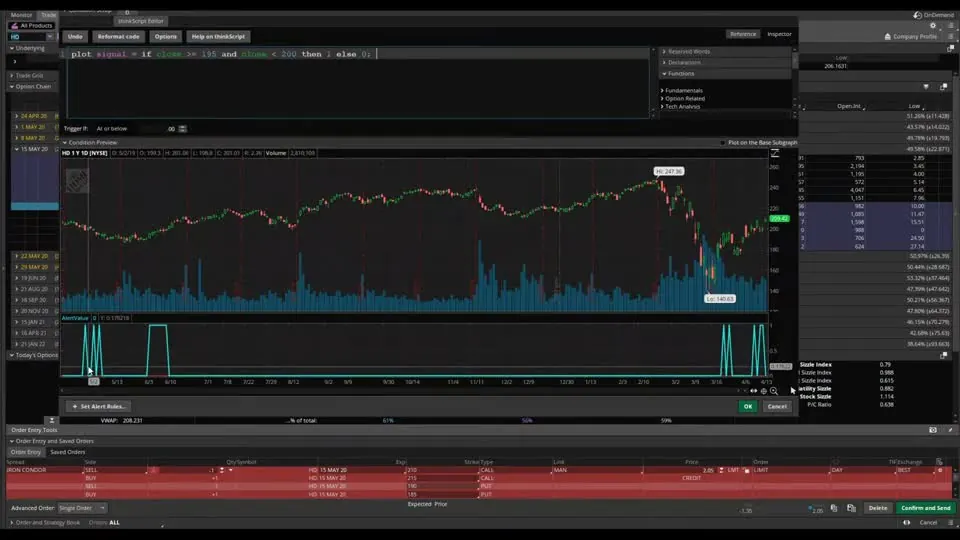Click the All Products icon
This screenshot has width=960, height=540.
(14, 26)
